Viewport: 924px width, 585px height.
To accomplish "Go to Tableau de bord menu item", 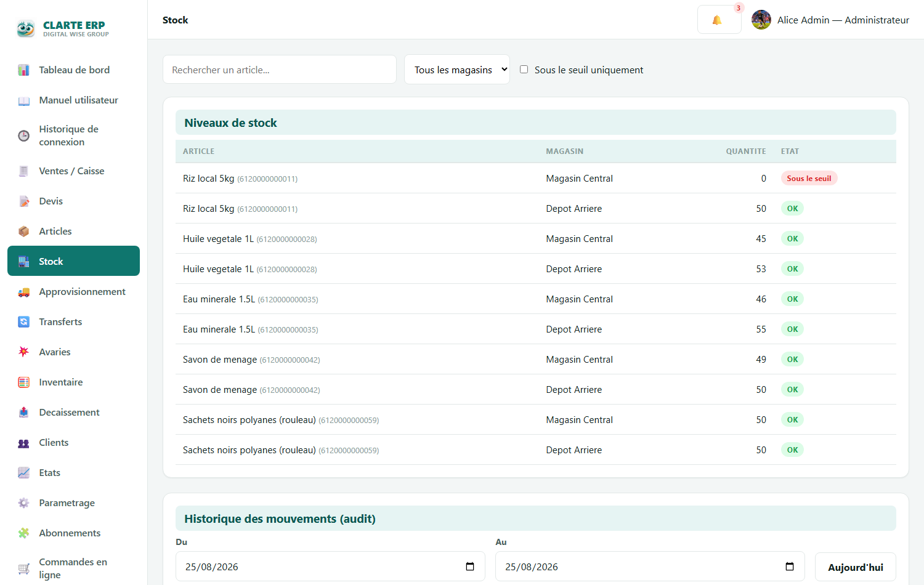I will (x=73, y=70).
